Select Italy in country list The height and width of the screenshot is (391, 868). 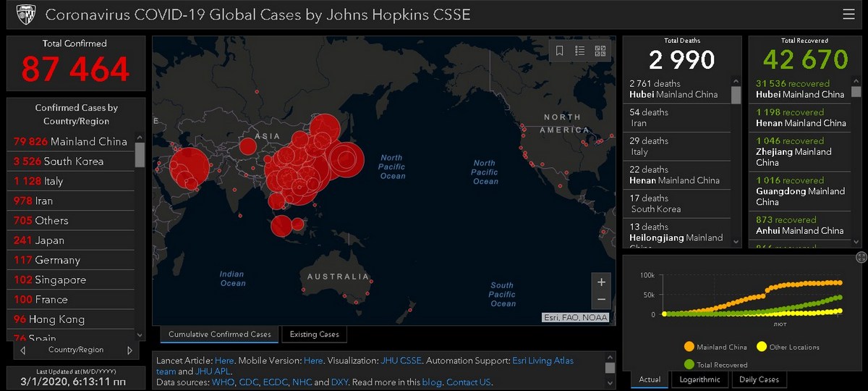[x=71, y=181]
